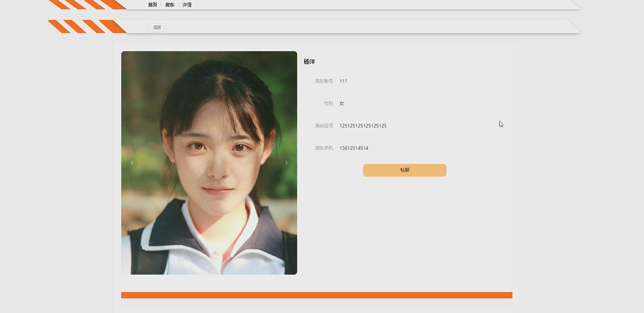Start a 私聊 with the landlord

pos(404,170)
